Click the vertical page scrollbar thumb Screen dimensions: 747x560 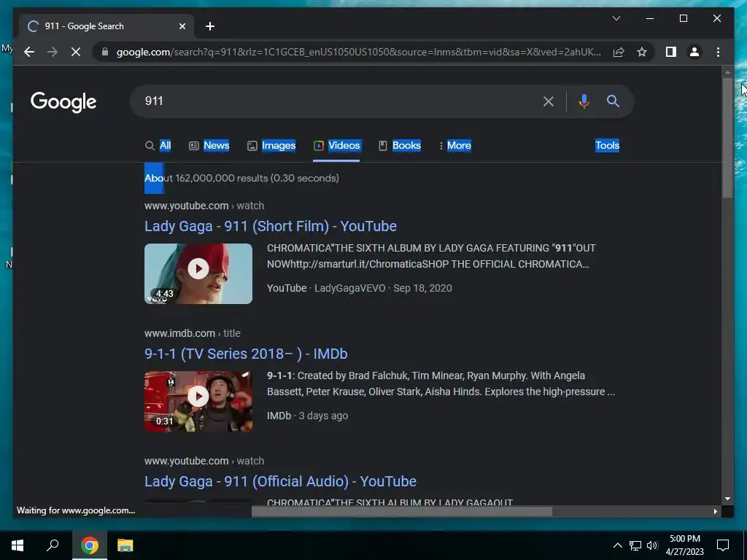coord(727,138)
